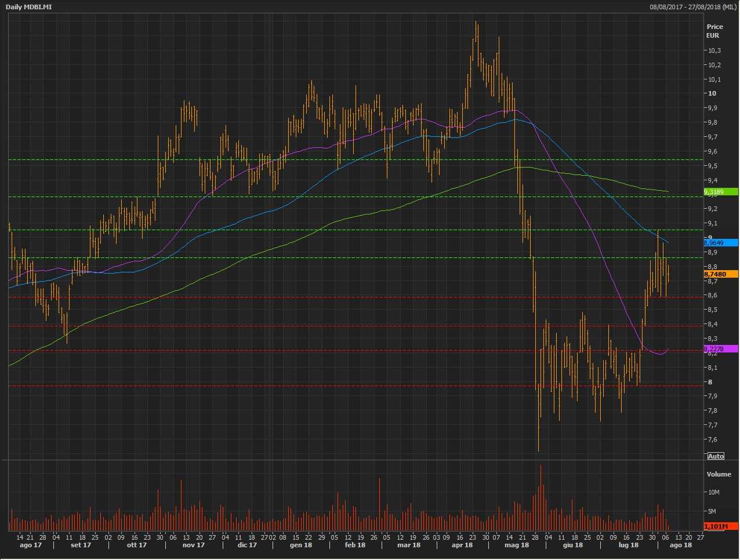Image resolution: width=740 pixels, height=560 pixels.
Task: Click the date range in top right
Action: click(x=692, y=6)
